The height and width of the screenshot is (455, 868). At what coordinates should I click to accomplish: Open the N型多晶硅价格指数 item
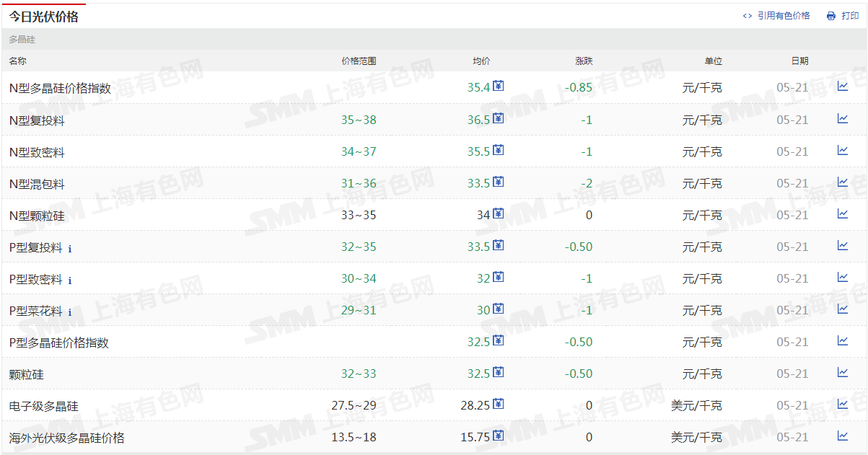pos(60,88)
